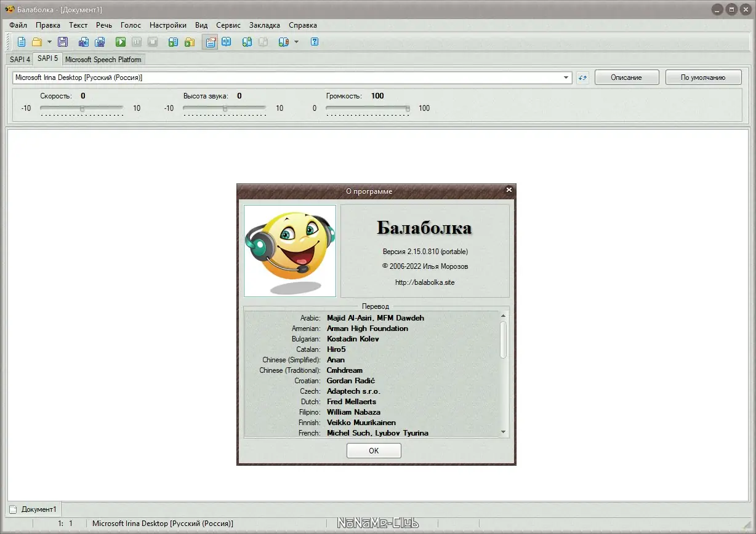This screenshot has height=534, width=756.
Task: Open the Текст menu
Action: [78, 25]
